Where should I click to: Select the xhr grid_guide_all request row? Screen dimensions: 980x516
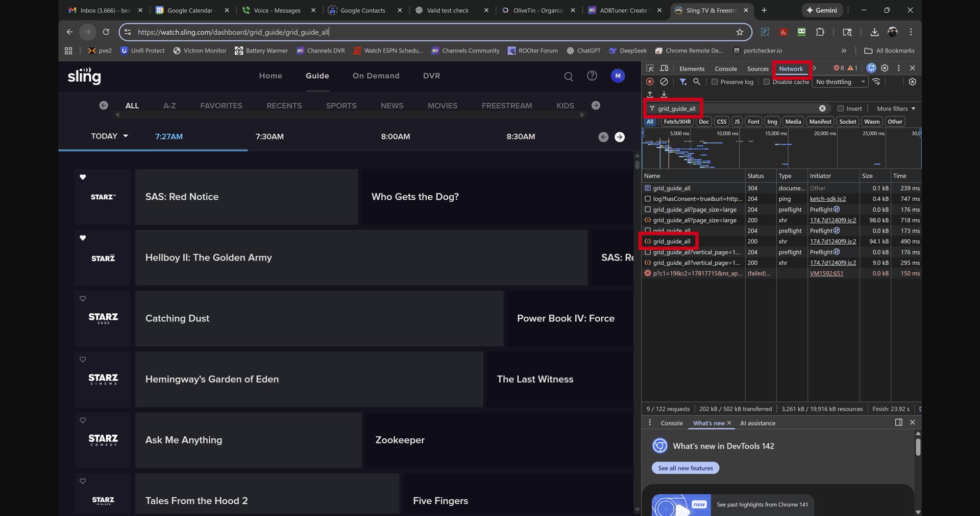point(671,242)
